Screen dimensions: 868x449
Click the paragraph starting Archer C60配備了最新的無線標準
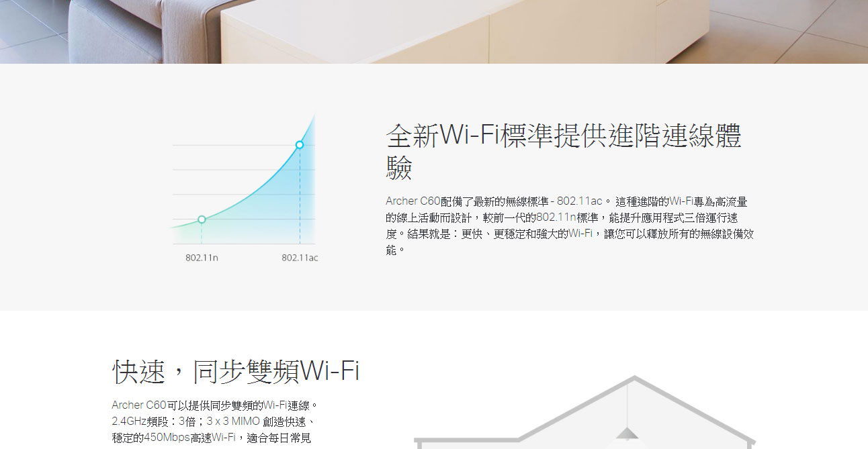(570, 226)
